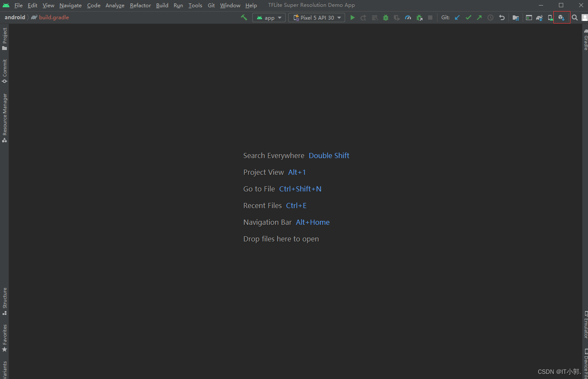The height and width of the screenshot is (379, 588).
Task: Open the SDK Manager cube icon
Action: click(x=561, y=18)
